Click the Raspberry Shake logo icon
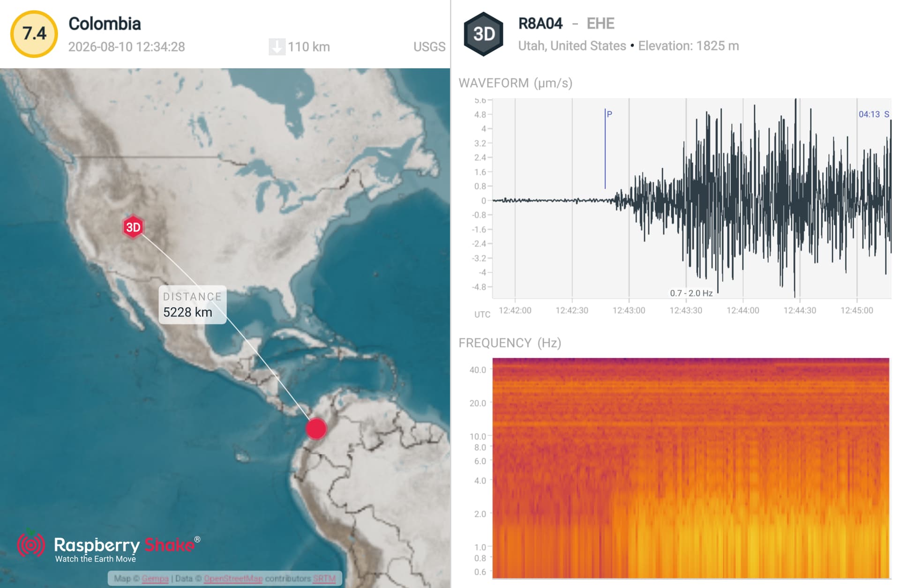 (31, 544)
